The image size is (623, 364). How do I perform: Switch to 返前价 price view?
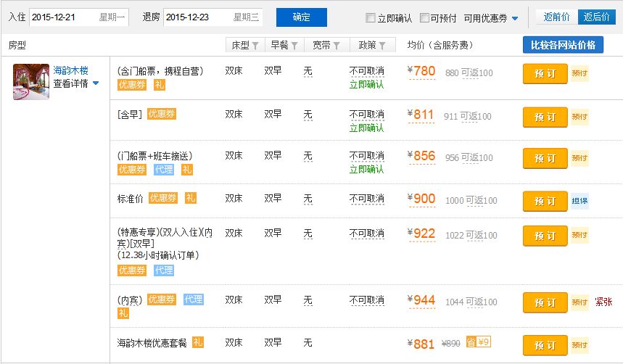pos(556,17)
